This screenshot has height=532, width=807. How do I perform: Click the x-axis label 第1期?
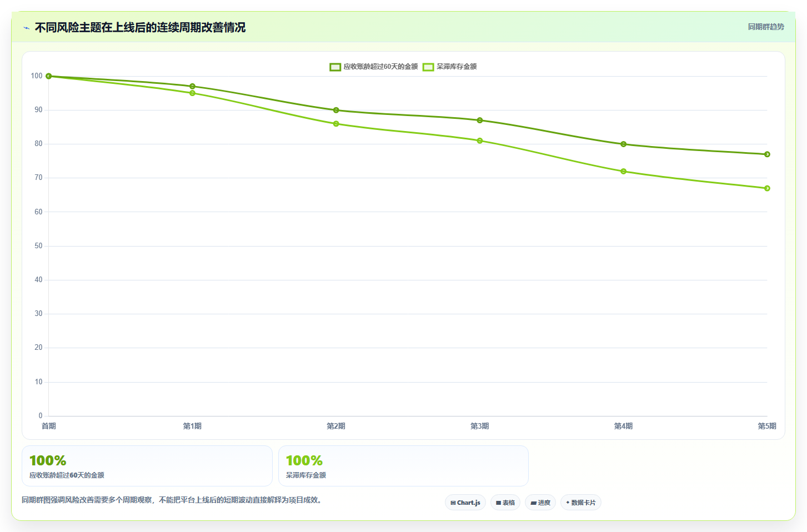(x=192, y=426)
